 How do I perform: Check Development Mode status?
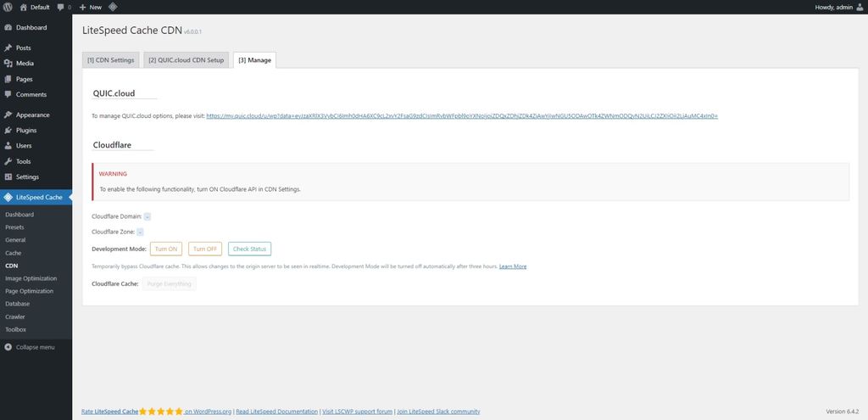(250, 249)
